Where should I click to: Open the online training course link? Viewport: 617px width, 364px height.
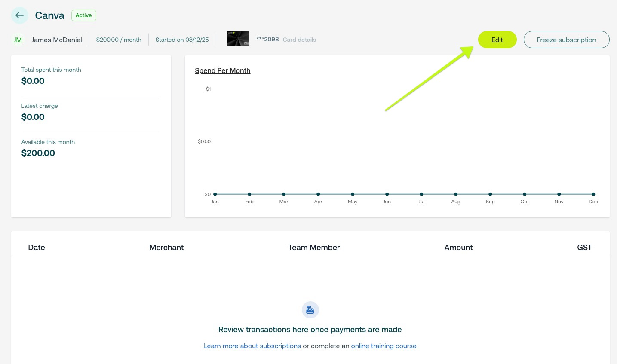point(384,346)
